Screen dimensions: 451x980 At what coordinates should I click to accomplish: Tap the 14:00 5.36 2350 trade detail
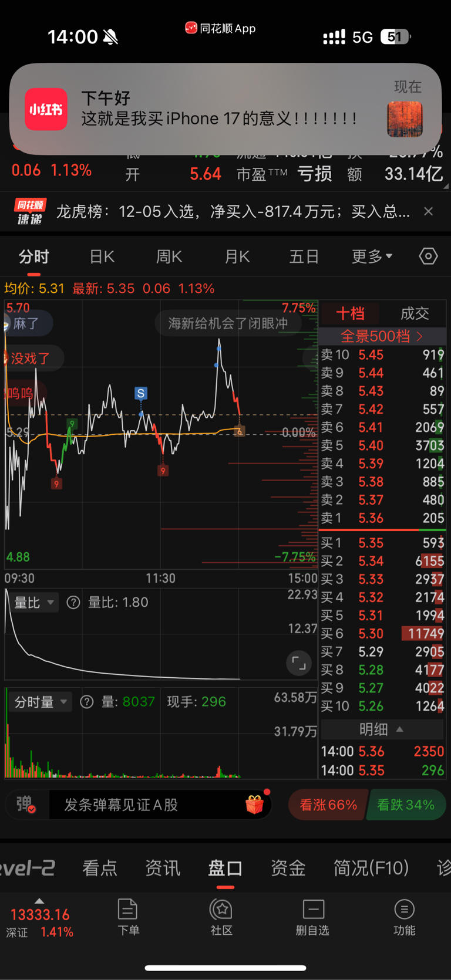coord(382,751)
